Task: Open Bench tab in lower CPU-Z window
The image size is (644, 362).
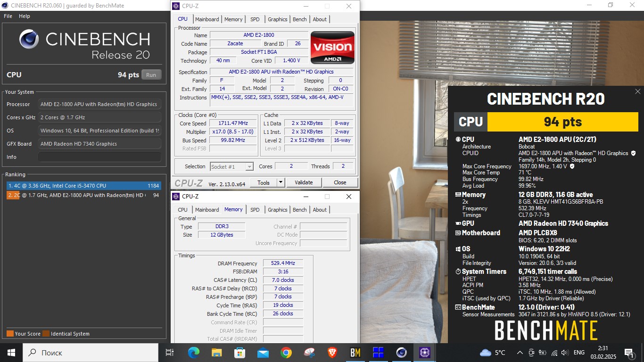Action: tap(299, 210)
